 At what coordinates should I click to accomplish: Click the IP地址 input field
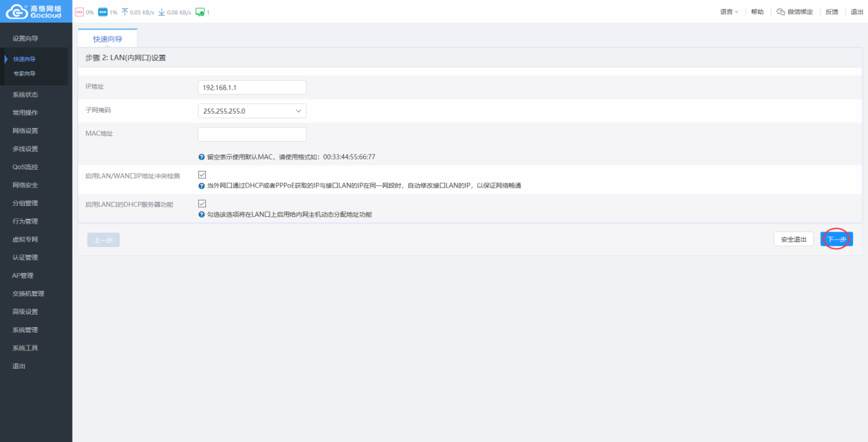252,88
